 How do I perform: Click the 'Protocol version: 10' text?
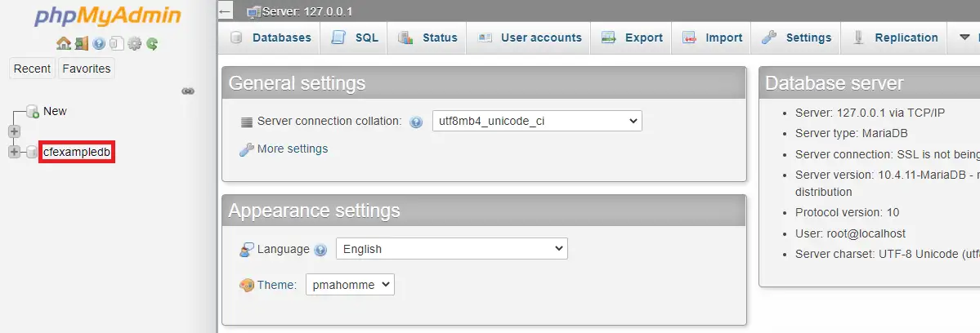[847, 213]
